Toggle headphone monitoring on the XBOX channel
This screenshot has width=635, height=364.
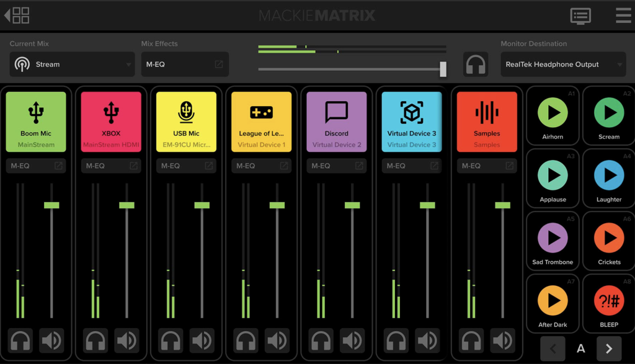click(x=94, y=340)
